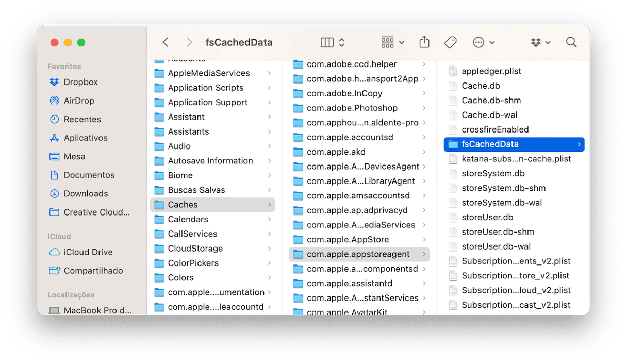Select the Colors folder
This screenshot has width=627, height=364.
(212, 277)
